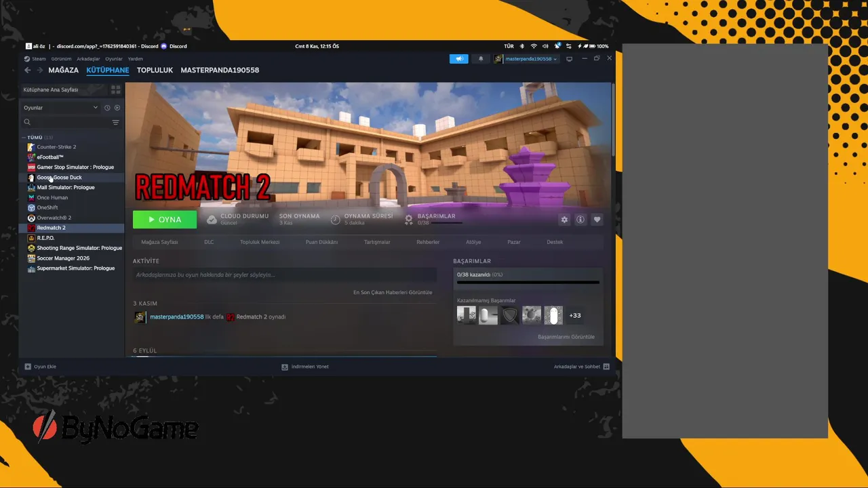Click the Counter-Strike 2 game icon
868x488 pixels.
point(31,147)
